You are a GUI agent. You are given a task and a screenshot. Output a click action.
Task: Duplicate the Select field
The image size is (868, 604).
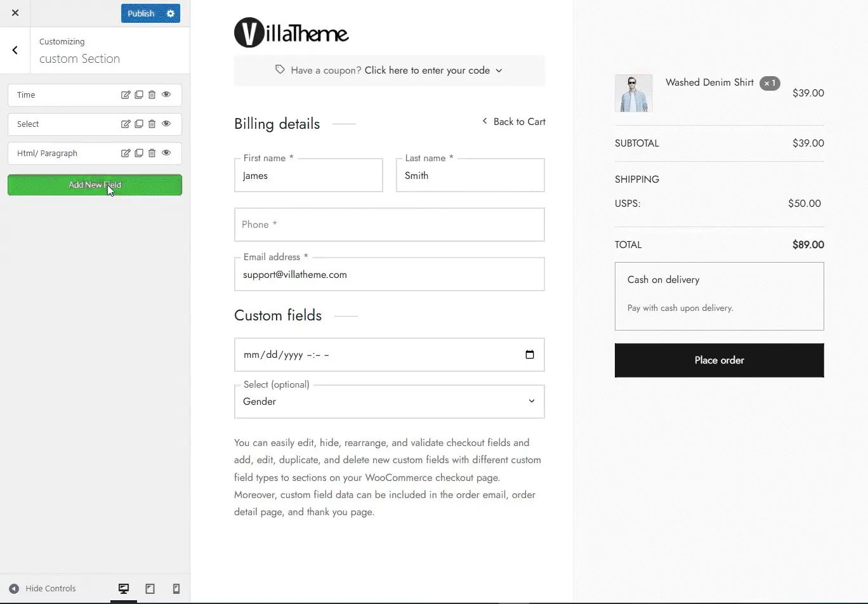tap(139, 124)
